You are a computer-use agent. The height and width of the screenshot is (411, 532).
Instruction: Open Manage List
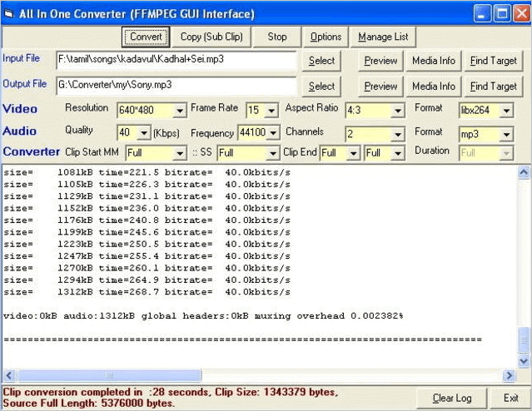pyautogui.click(x=384, y=37)
